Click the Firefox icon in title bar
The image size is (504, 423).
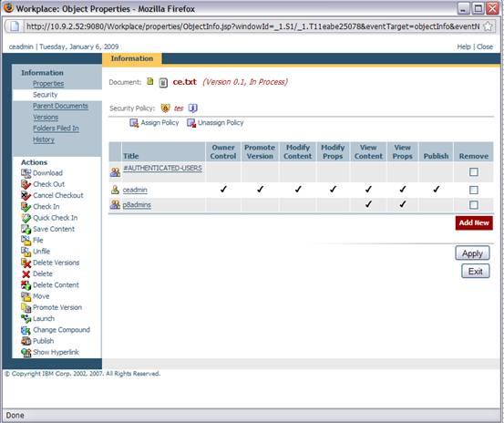(x=8, y=7)
